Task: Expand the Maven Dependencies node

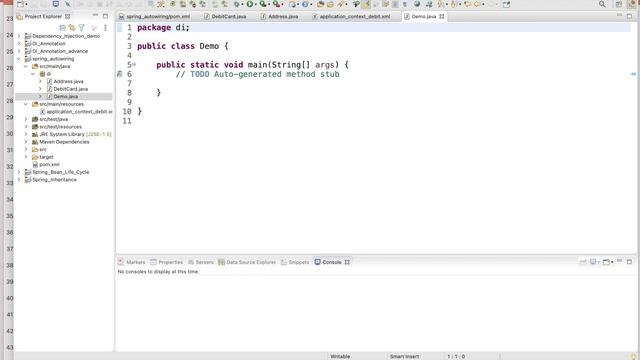Action: coord(26,142)
